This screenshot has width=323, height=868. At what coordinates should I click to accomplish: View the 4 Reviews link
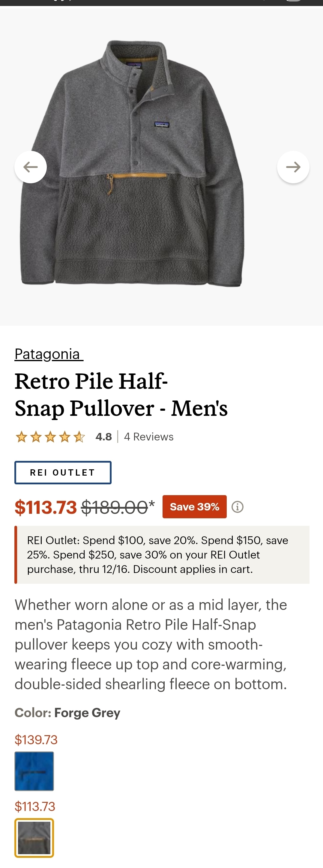point(149,437)
